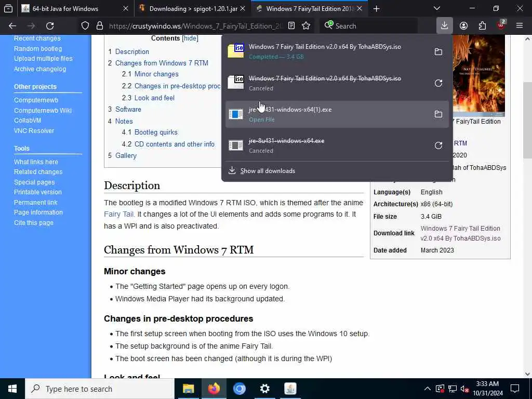This screenshot has width=532, height=399.
Task: Open a new tab with the plus button
Action: 376,8
